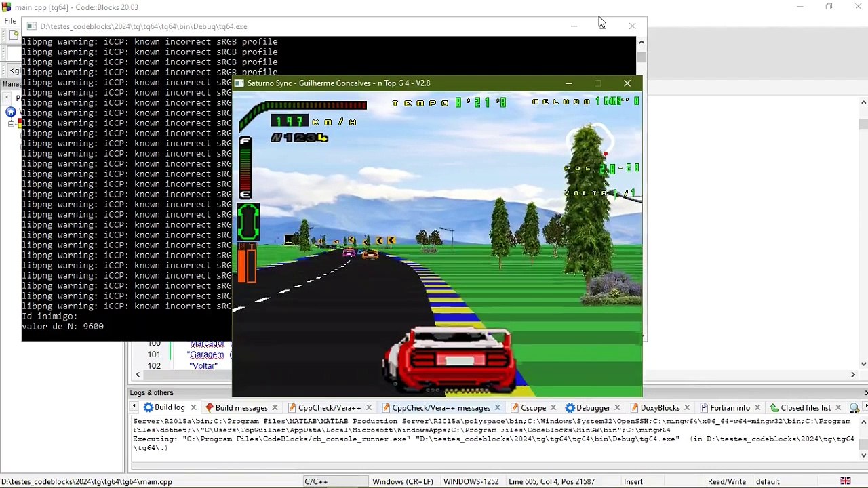The image size is (868, 488).
Task: Click the Build log gear icon
Action: [148, 407]
